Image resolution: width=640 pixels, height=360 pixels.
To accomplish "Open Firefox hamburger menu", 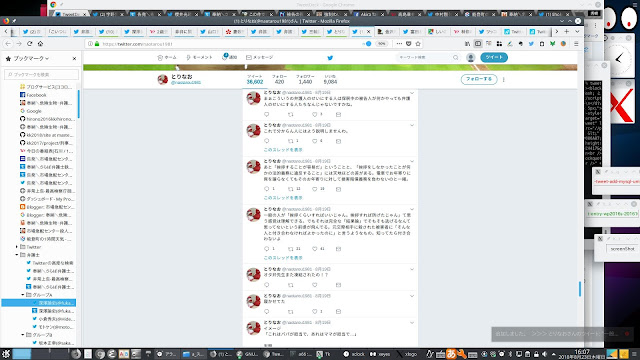I will 576,44.
